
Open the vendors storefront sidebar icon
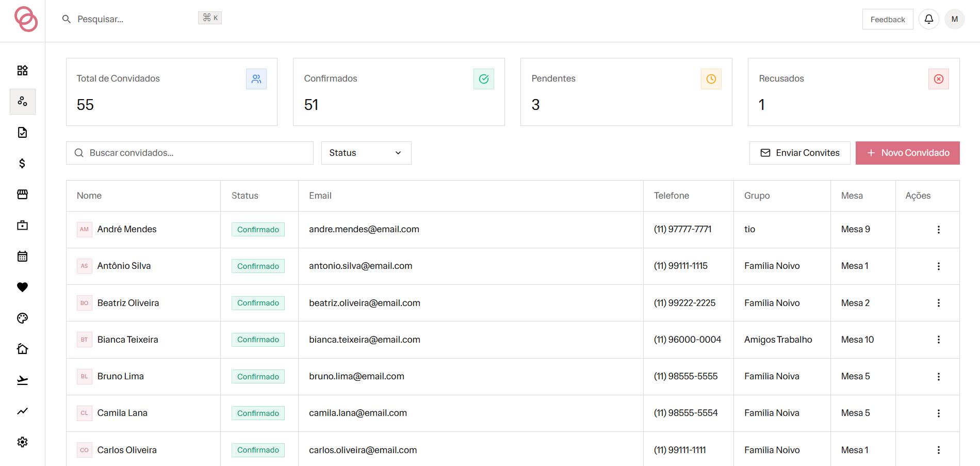click(22, 194)
